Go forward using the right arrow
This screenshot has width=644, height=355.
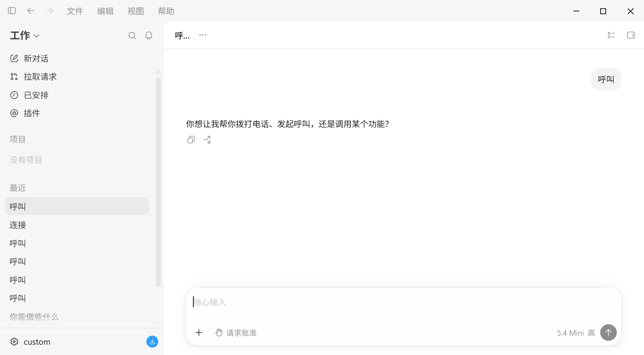click(50, 11)
